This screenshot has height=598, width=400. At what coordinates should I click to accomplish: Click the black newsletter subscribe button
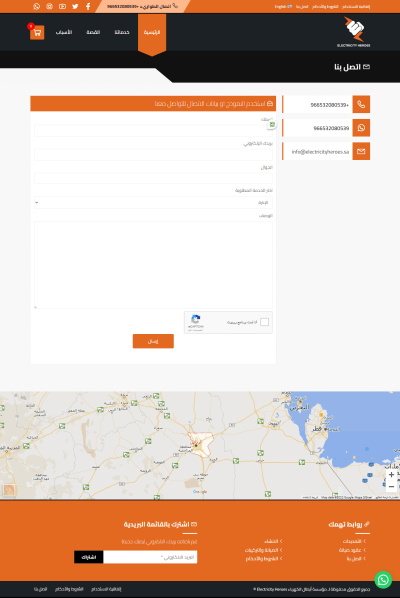click(x=88, y=557)
